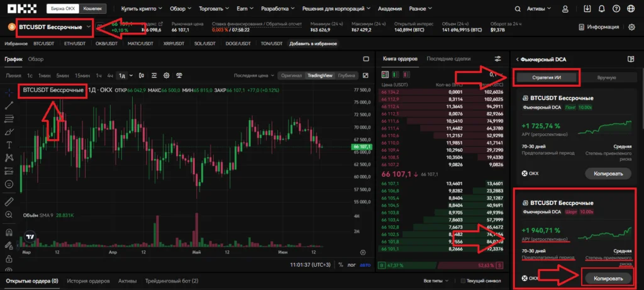Image resolution: width=644 pixels, height=290 pixels.
Task: Maximize the chart panel square icon
Action: 366,59
